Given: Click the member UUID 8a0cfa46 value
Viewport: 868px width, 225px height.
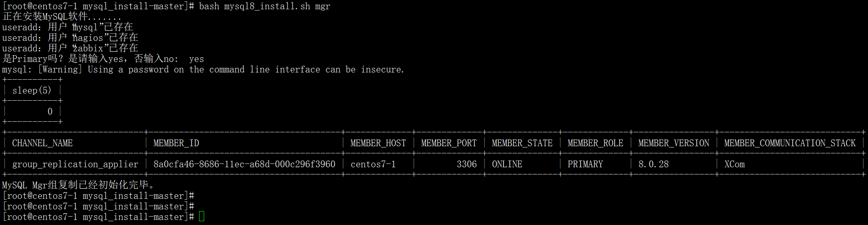Looking at the screenshot, I should [244, 164].
